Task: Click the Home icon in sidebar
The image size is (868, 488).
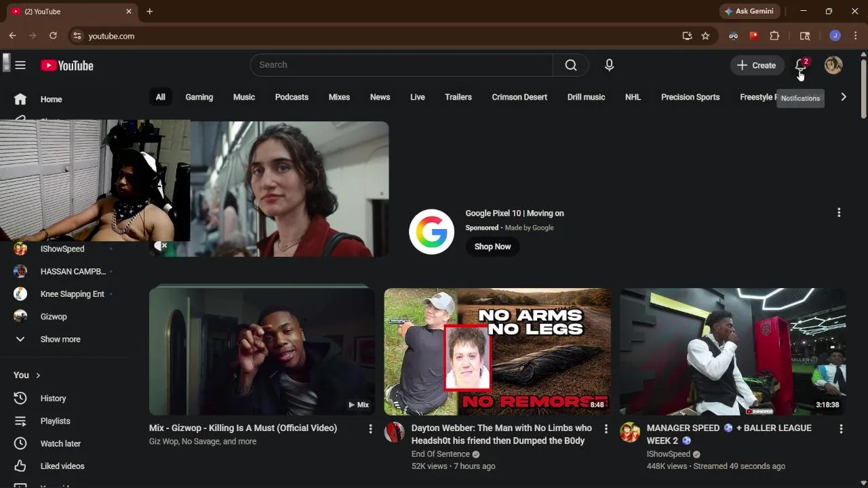Action: pos(20,99)
